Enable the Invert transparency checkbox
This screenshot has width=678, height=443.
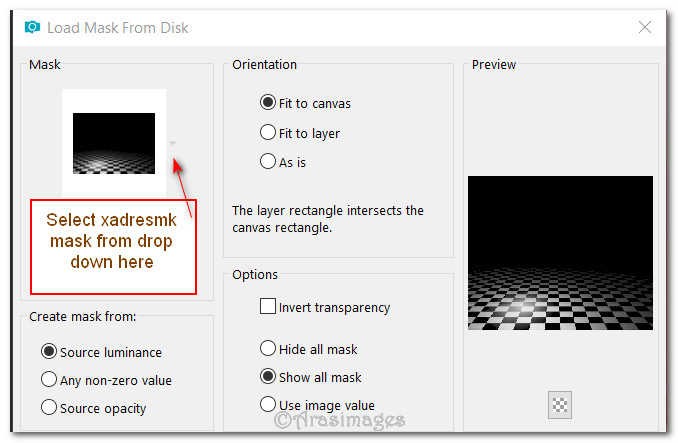click(268, 307)
